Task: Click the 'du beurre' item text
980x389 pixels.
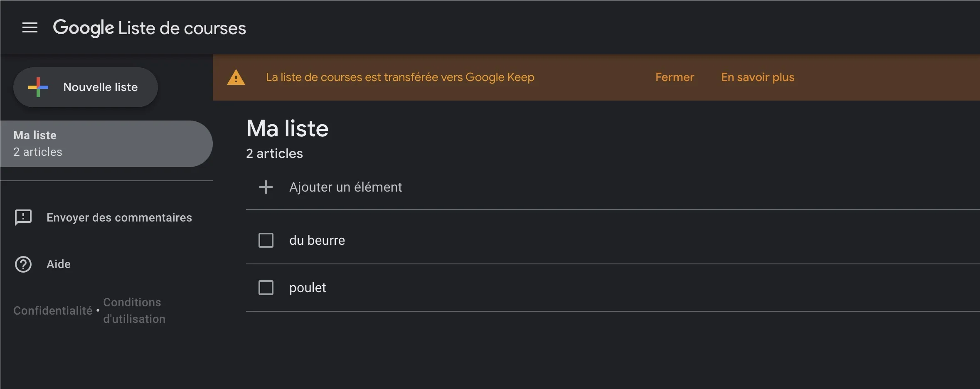Action: (x=317, y=240)
